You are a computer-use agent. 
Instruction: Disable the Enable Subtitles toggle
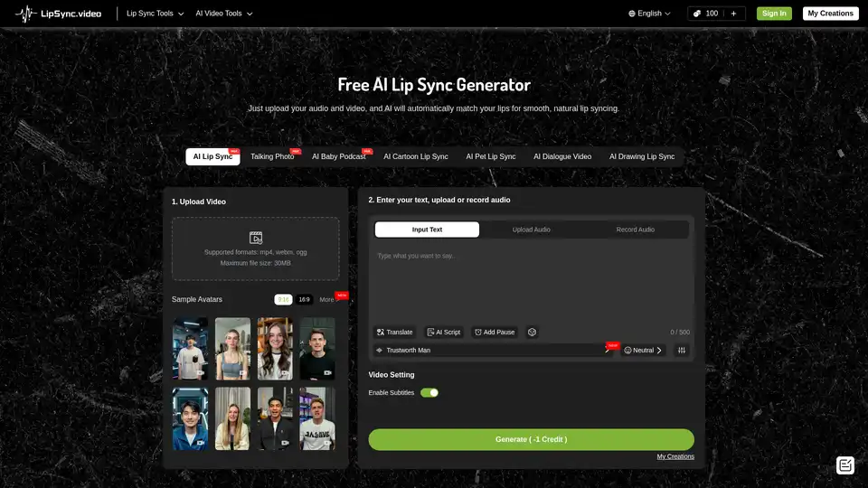tap(429, 392)
